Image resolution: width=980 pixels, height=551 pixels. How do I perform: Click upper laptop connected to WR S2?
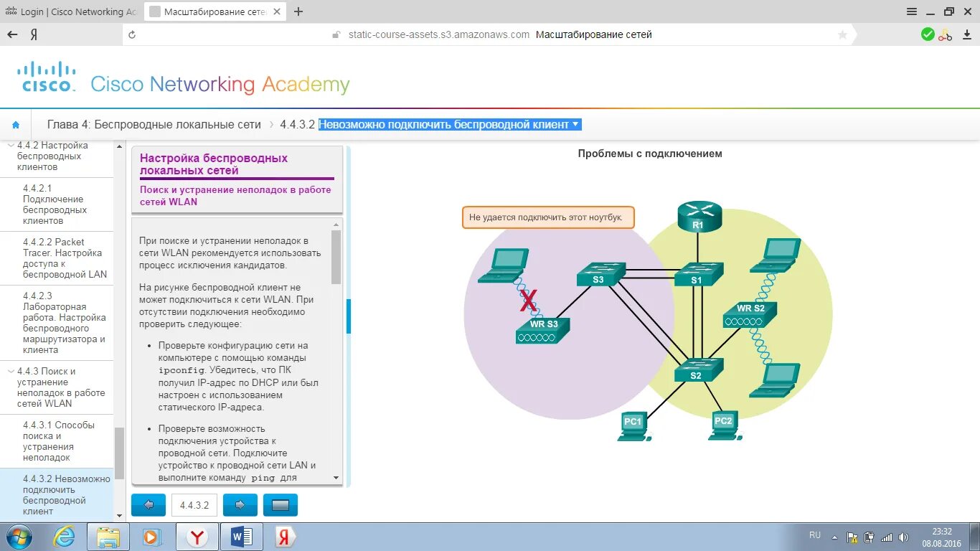(x=776, y=255)
